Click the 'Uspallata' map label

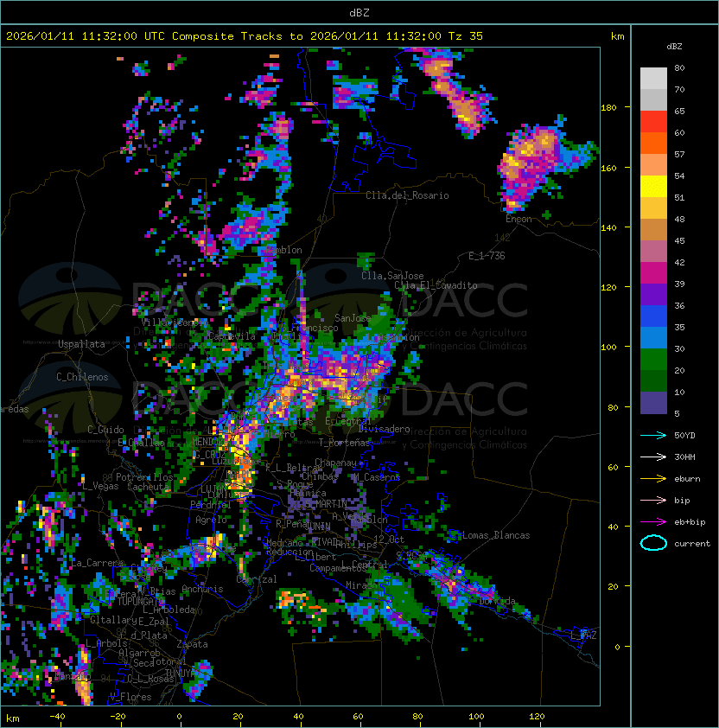[x=81, y=344]
